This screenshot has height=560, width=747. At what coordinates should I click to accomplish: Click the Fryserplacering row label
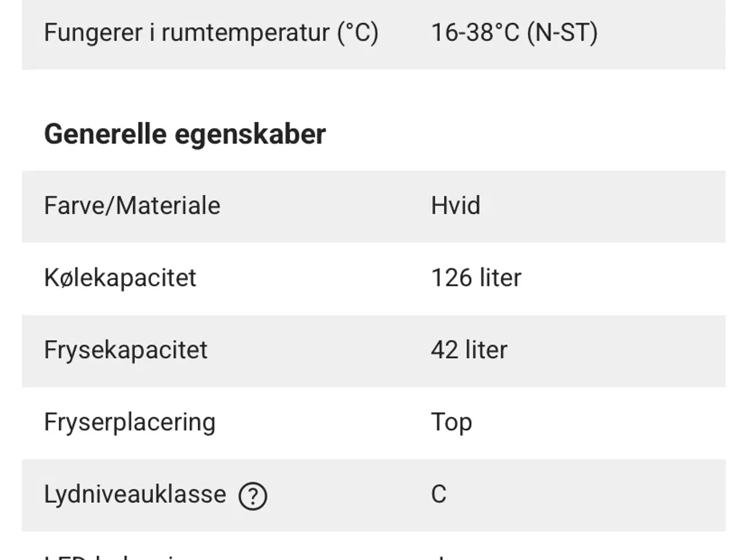coord(130,423)
